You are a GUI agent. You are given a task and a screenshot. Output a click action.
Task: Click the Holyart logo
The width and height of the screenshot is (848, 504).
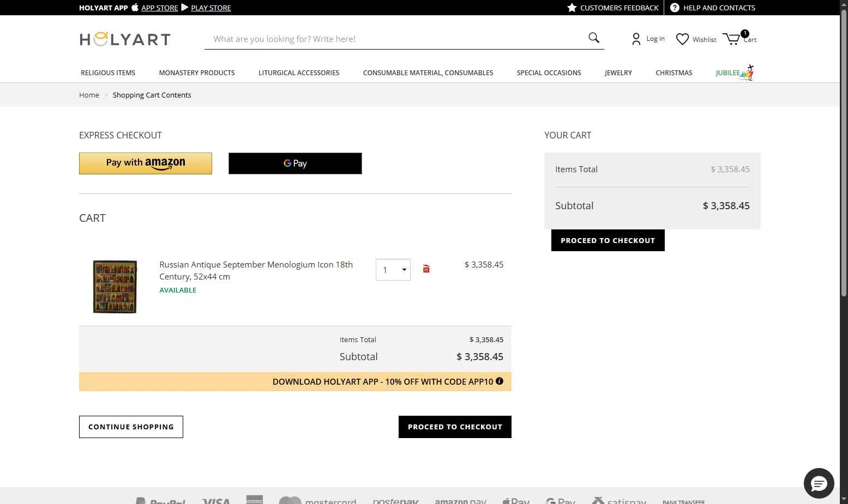click(x=125, y=39)
